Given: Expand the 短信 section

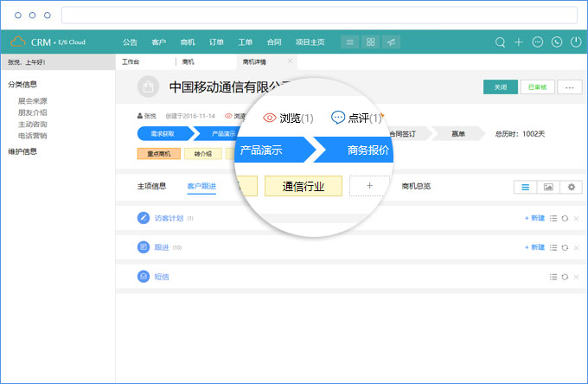Looking at the screenshot, I should (162, 277).
